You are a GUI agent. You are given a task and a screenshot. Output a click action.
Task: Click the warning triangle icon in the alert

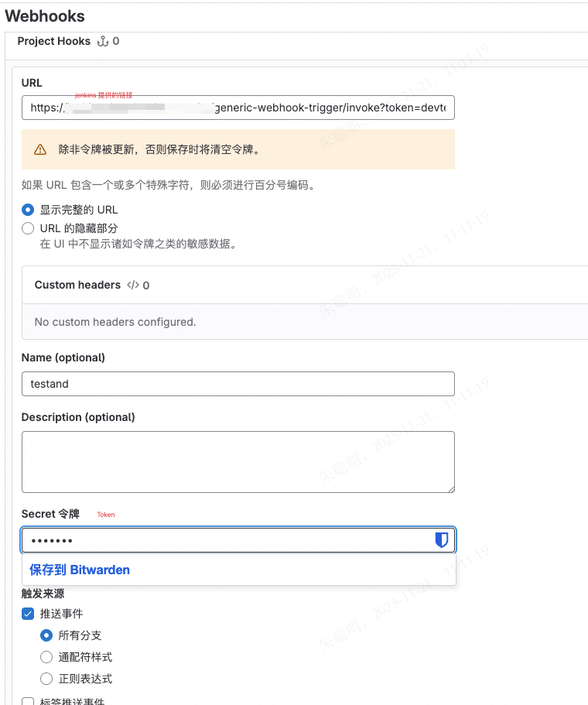(40, 149)
